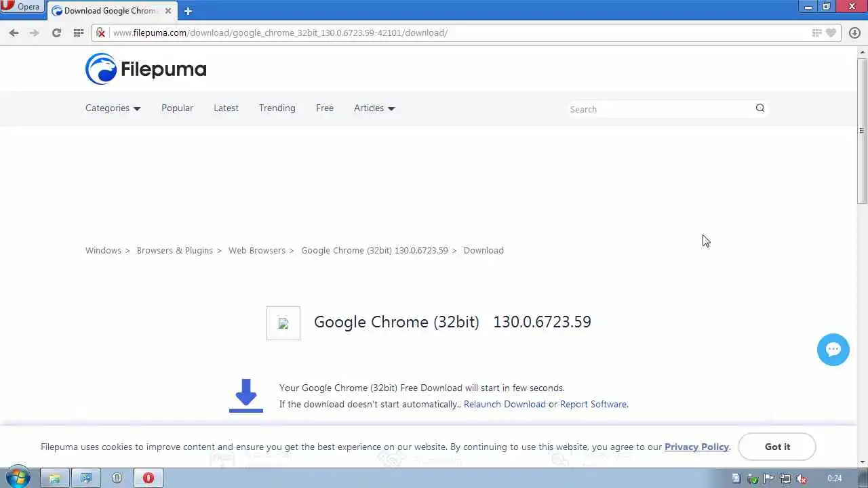Open the Action Center flag icon
The width and height of the screenshot is (868, 488).
click(x=769, y=479)
